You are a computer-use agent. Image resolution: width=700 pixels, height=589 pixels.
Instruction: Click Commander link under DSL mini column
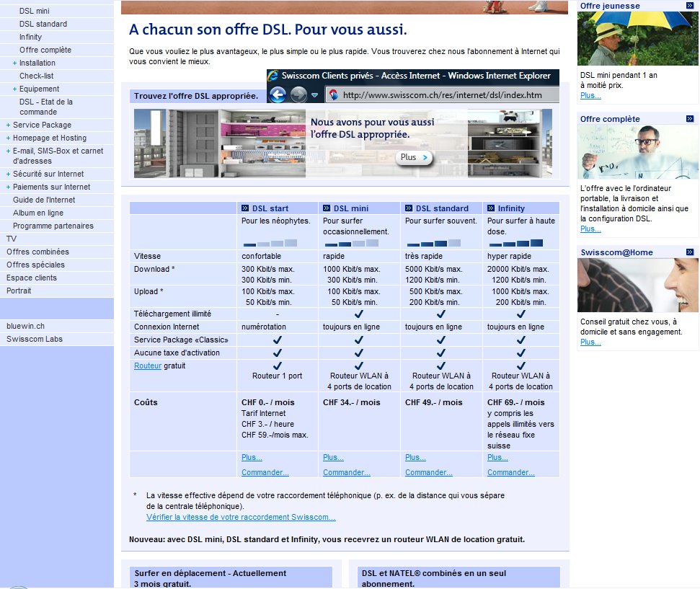[346, 473]
